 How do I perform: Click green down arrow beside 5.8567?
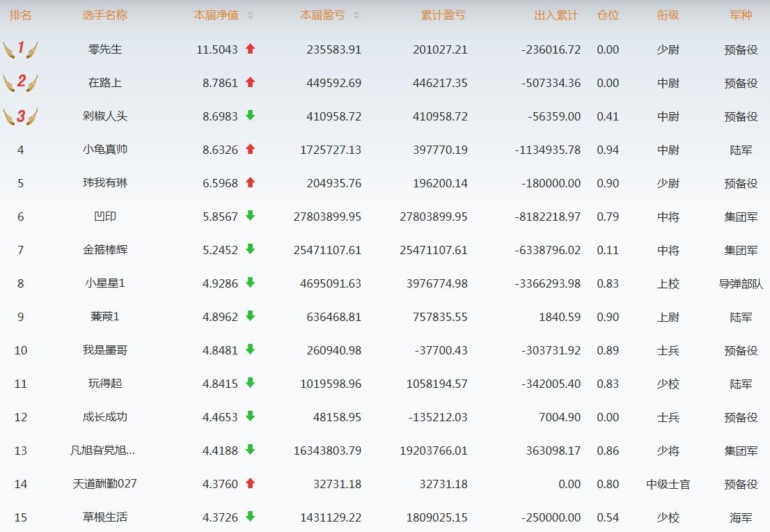(x=251, y=216)
